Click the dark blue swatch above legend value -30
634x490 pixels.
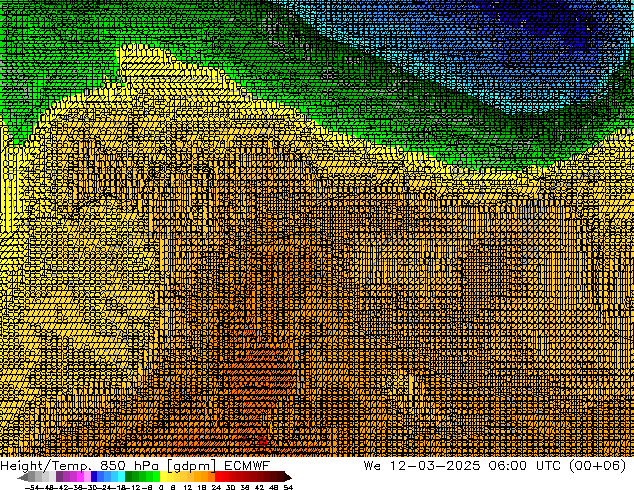pyautogui.click(x=94, y=476)
